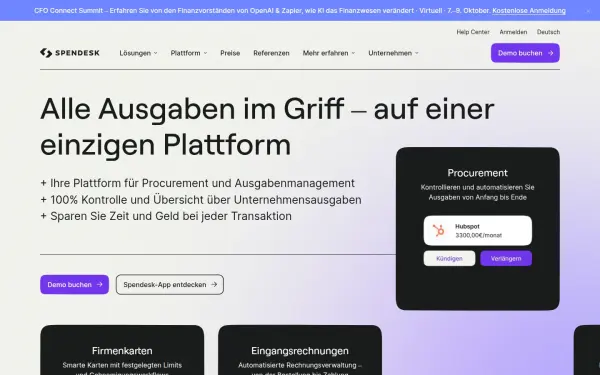Click the headline Alle Ausgaben im Griff

point(192,109)
